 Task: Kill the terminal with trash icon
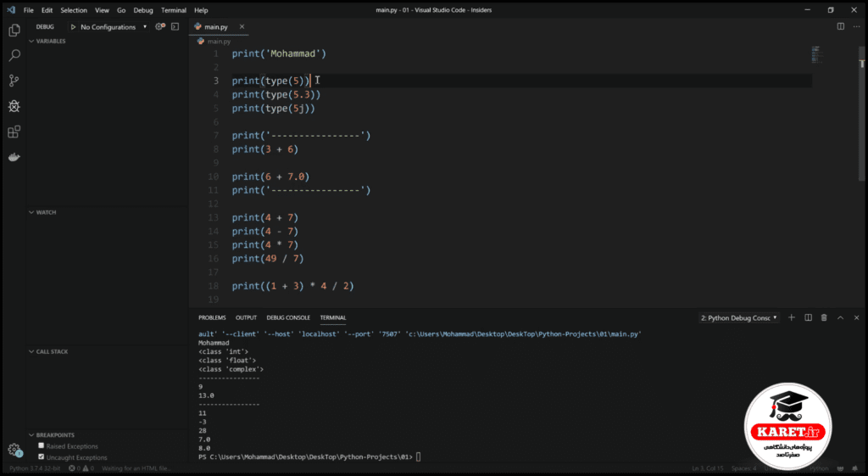click(x=824, y=317)
